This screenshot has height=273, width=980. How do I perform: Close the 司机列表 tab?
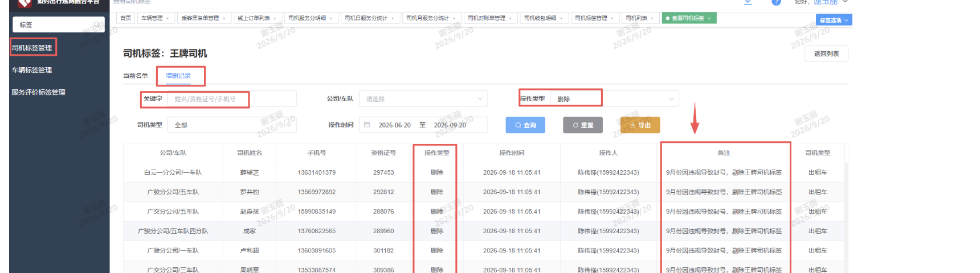[x=652, y=18]
